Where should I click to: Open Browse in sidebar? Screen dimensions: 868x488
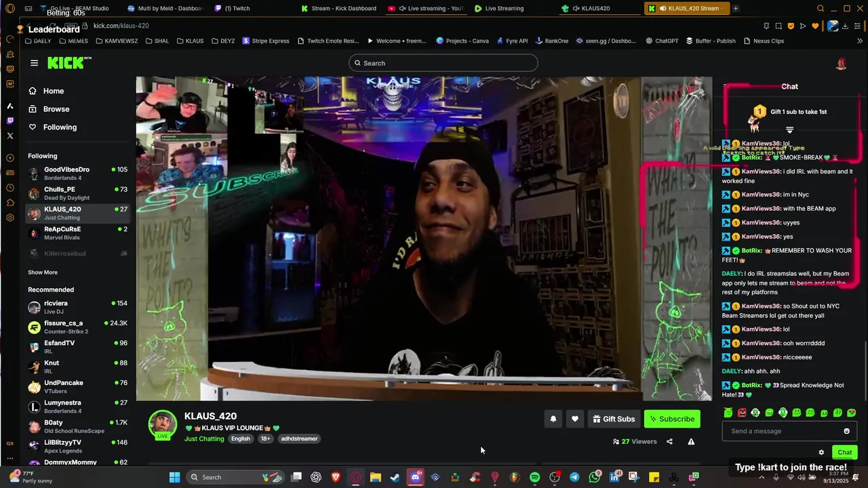pyautogui.click(x=49, y=109)
